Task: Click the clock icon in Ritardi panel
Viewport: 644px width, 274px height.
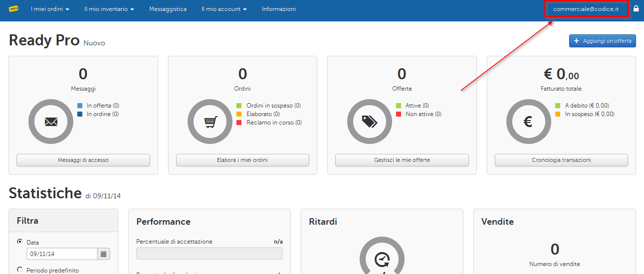Action: pyautogui.click(x=382, y=260)
